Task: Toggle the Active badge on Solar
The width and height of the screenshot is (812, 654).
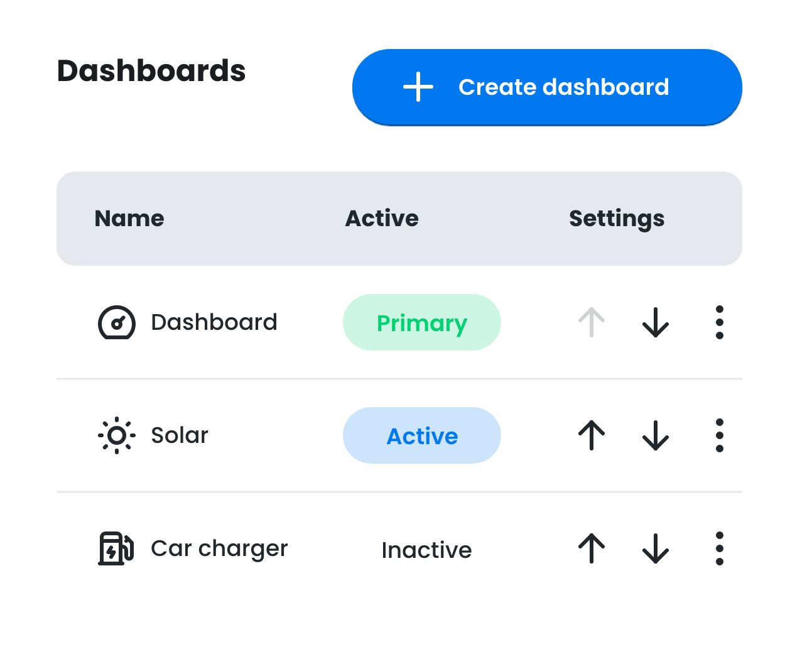Action: (421, 435)
